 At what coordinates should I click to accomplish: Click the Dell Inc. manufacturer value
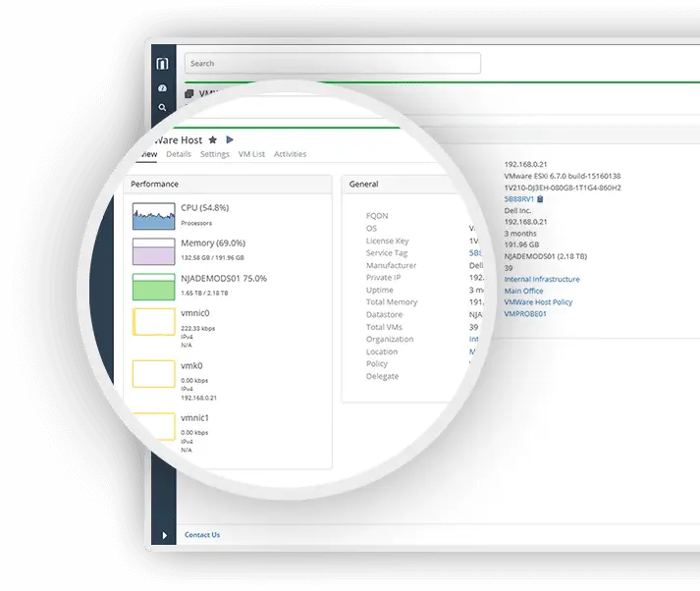pos(517,210)
